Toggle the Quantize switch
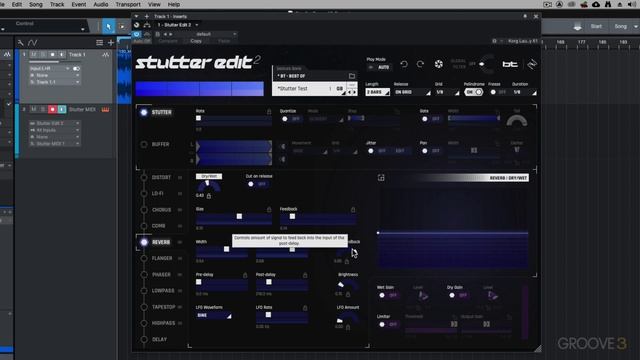Screen dimensions: 640x360 [291, 119]
